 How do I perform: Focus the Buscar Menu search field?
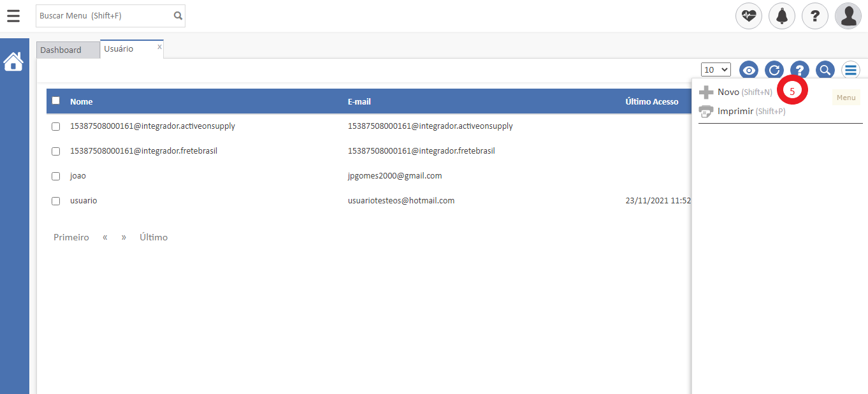coord(105,16)
